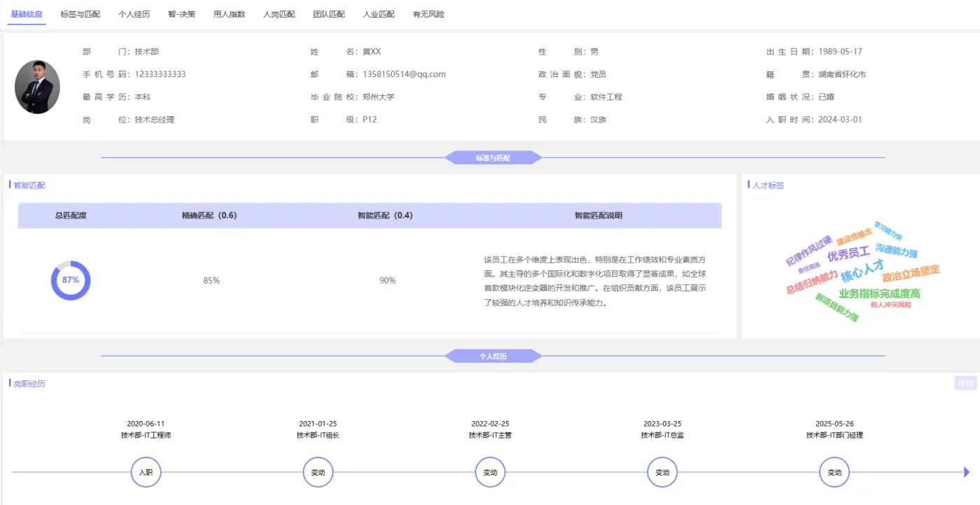This screenshot has height=505, width=980.
Task: Click the 和人冲突风险 talent tag
Action: [891, 305]
